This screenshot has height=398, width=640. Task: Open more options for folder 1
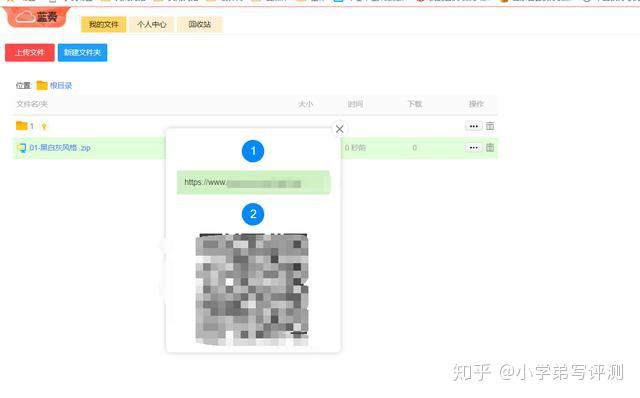pos(473,126)
